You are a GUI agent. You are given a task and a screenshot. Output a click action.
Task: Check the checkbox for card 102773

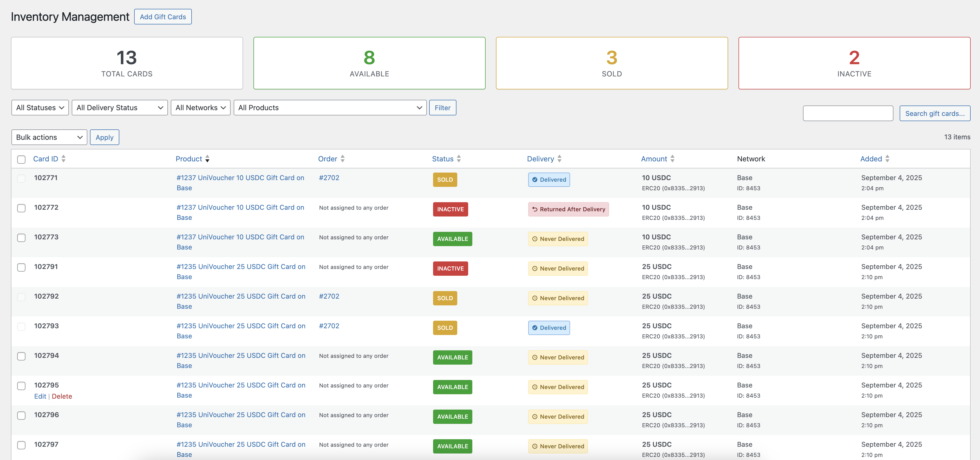click(21, 238)
